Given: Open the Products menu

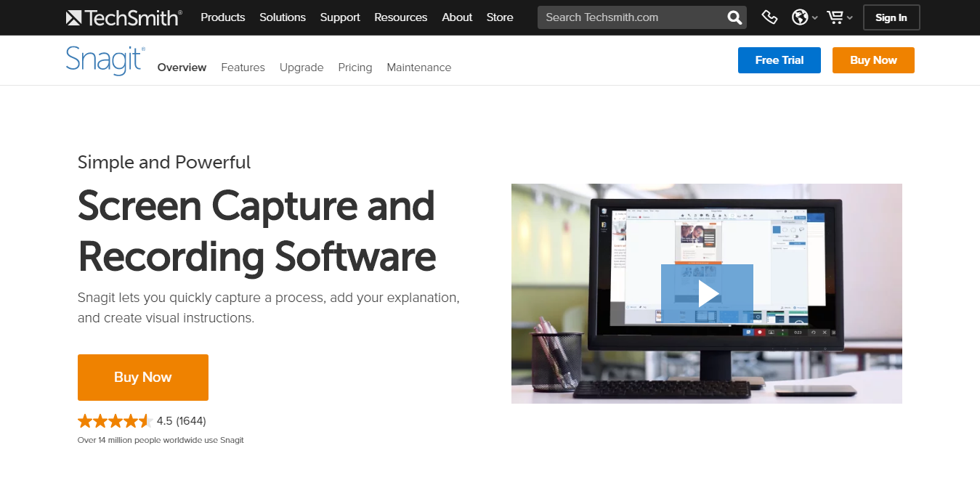Looking at the screenshot, I should pyautogui.click(x=223, y=17).
